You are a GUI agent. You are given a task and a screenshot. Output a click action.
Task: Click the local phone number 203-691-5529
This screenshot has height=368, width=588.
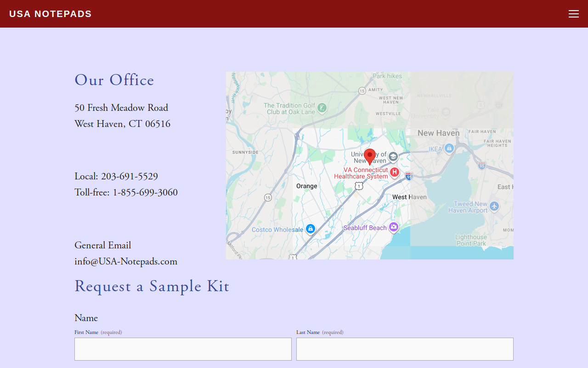coord(130,176)
